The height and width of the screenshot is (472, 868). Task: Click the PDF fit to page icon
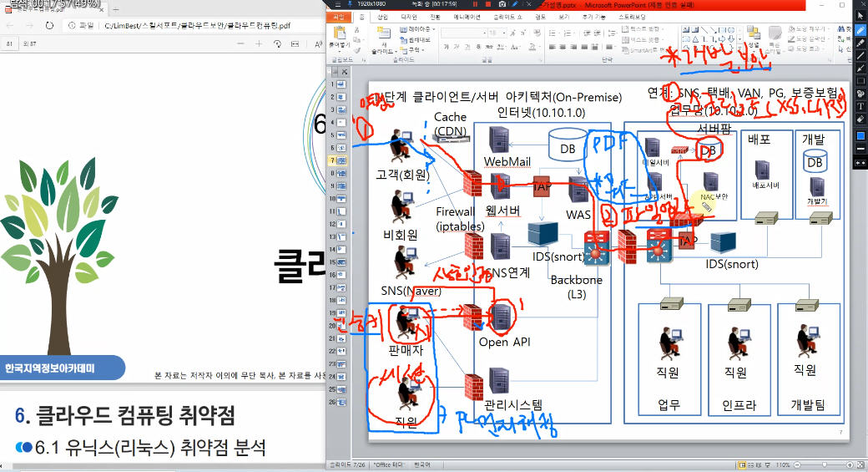coord(295,43)
